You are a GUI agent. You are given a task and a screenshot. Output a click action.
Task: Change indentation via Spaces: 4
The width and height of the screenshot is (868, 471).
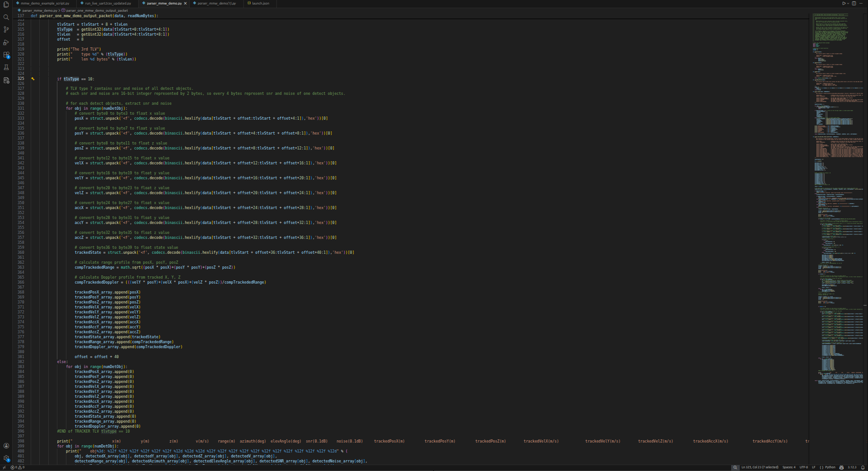click(x=789, y=467)
